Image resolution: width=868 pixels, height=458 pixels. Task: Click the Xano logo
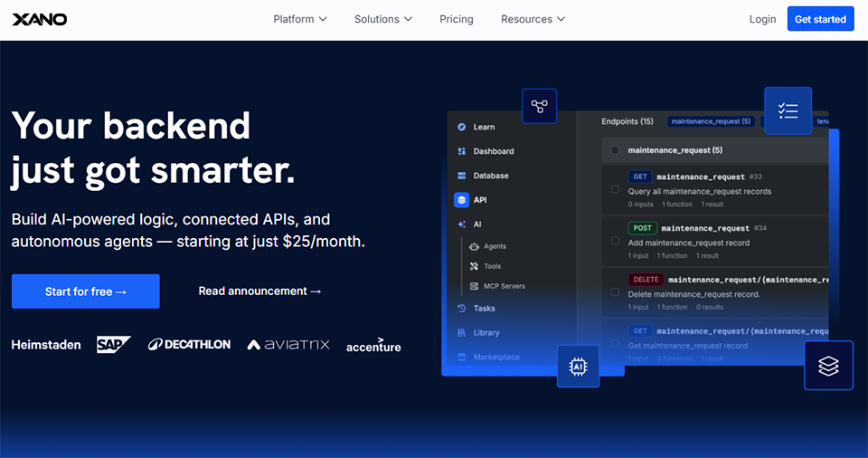coord(39,19)
